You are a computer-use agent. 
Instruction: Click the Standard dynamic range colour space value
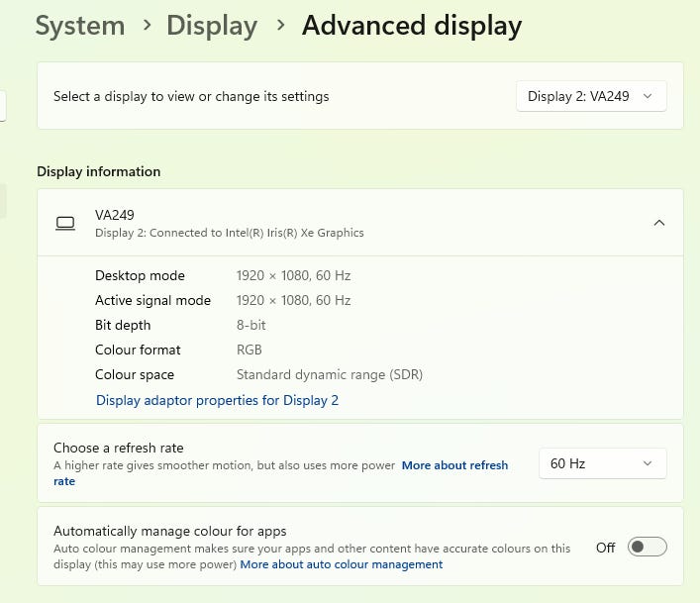[x=329, y=374]
